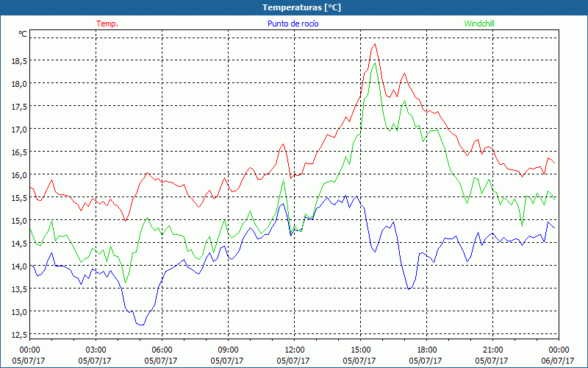The width and height of the screenshot is (588, 368).
Task: Select the 18,5 y-axis value
Action: 19,60
